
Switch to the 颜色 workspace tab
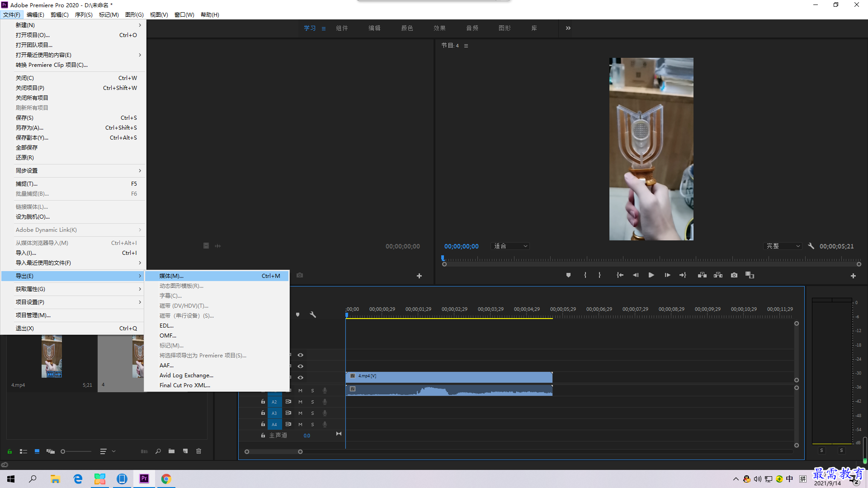(407, 28)
